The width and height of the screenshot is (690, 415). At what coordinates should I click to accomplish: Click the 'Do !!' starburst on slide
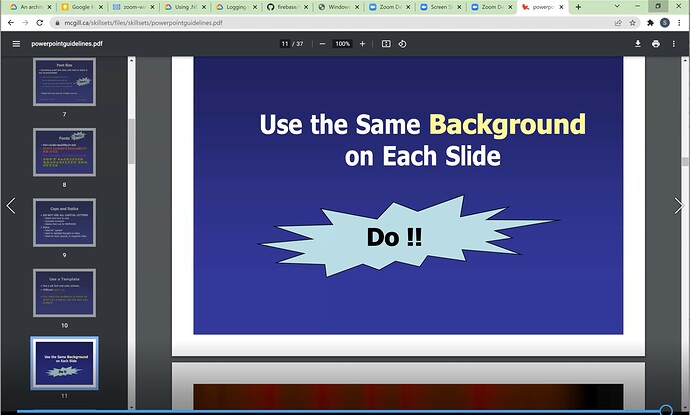(407, 236)
